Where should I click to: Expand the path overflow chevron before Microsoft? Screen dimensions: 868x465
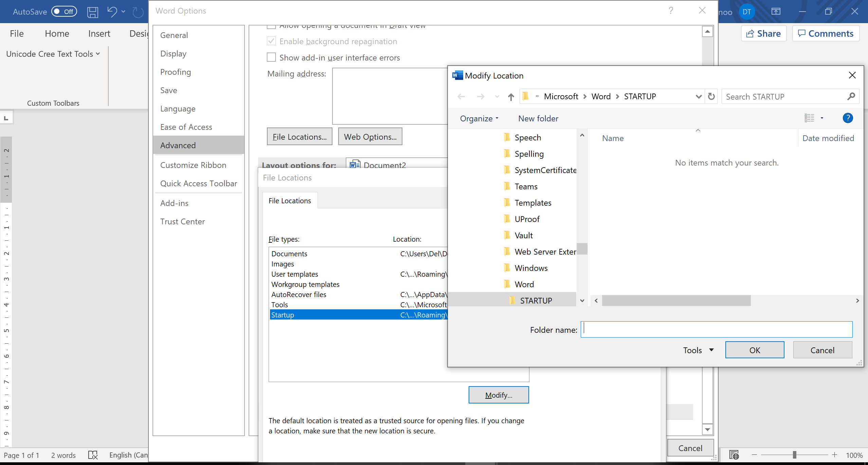[x=537, y=97]
